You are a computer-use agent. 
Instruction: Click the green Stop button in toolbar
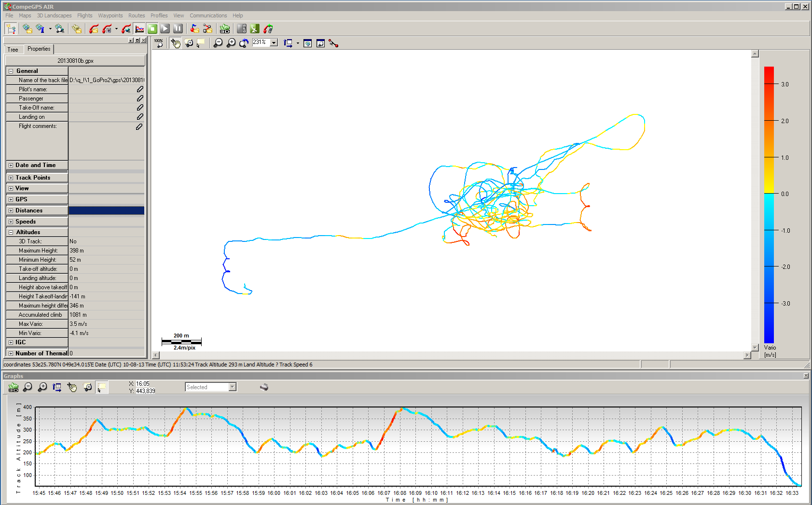pyautogui.click(x=152, y=29)
